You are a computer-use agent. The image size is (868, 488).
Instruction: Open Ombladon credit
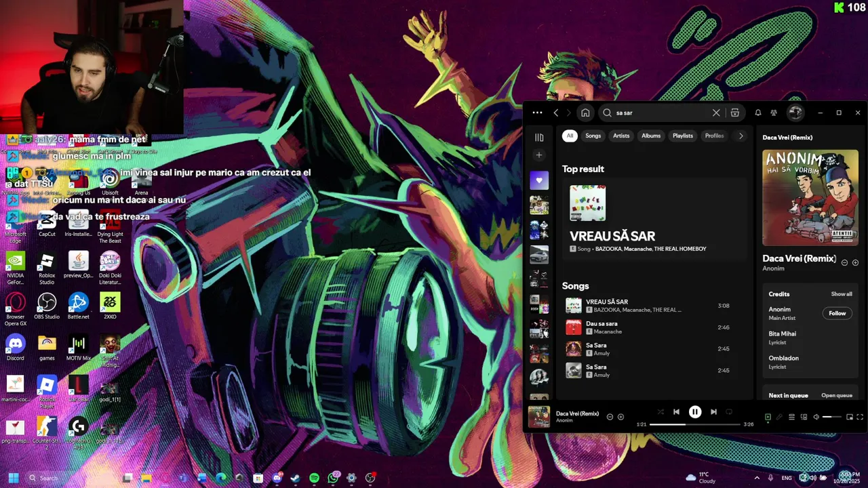pos(783,358)
